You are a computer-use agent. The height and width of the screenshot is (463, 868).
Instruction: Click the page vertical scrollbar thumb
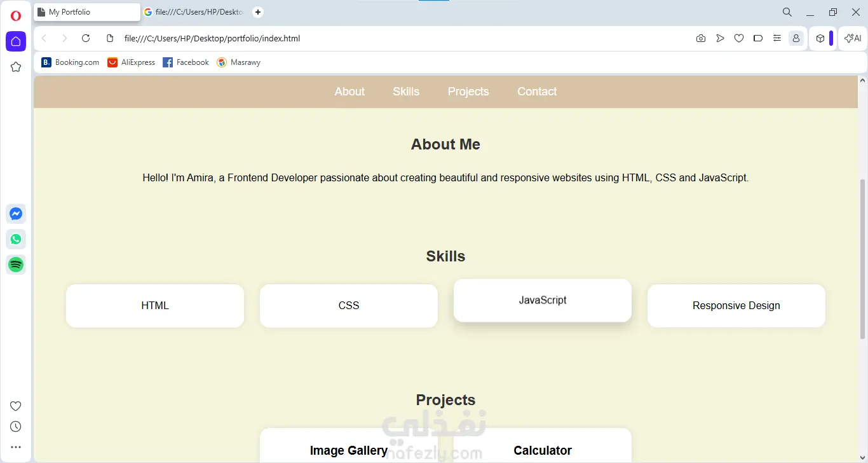pyautogui.click(x=862, y=259)
